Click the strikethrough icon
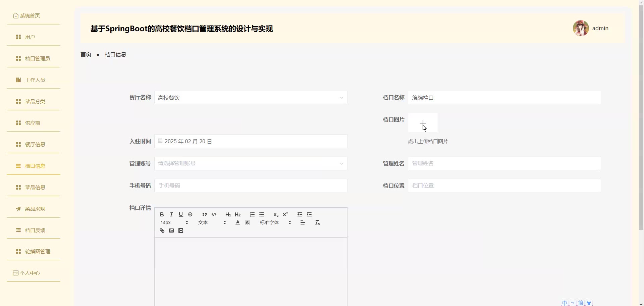 pos(190,214)
